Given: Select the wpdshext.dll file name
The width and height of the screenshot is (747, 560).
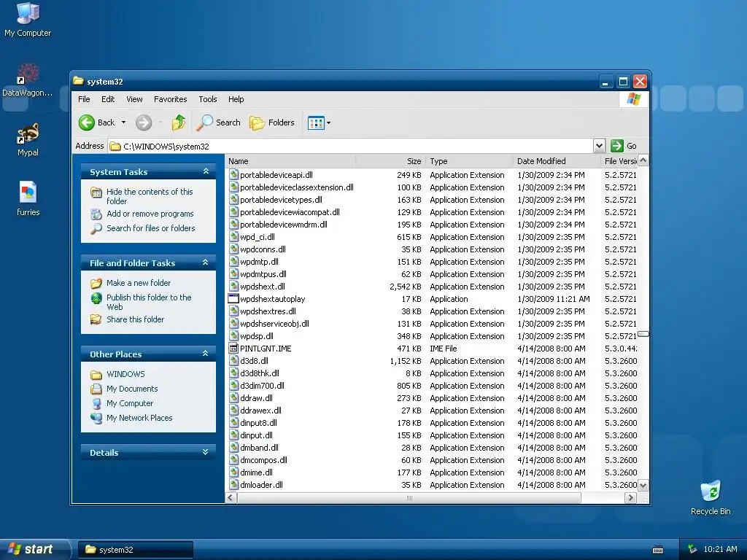Looking at the screenshot, I should [263, 287].
